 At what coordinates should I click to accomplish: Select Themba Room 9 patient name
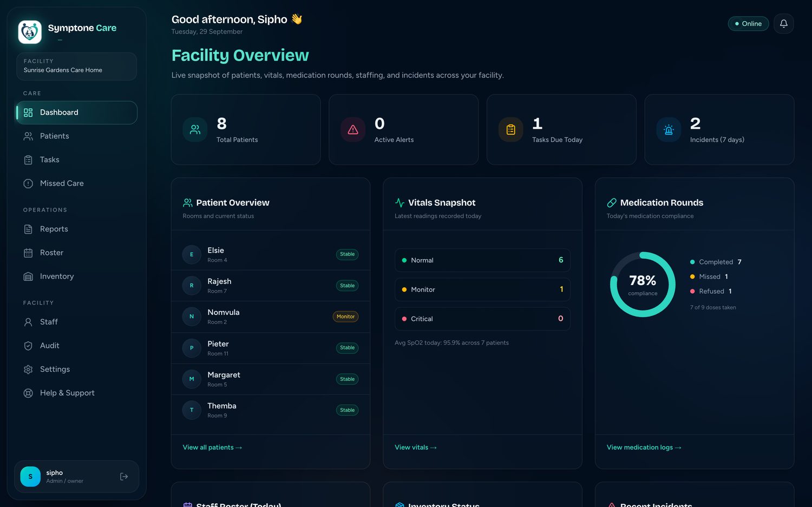(x=222, y=406)
